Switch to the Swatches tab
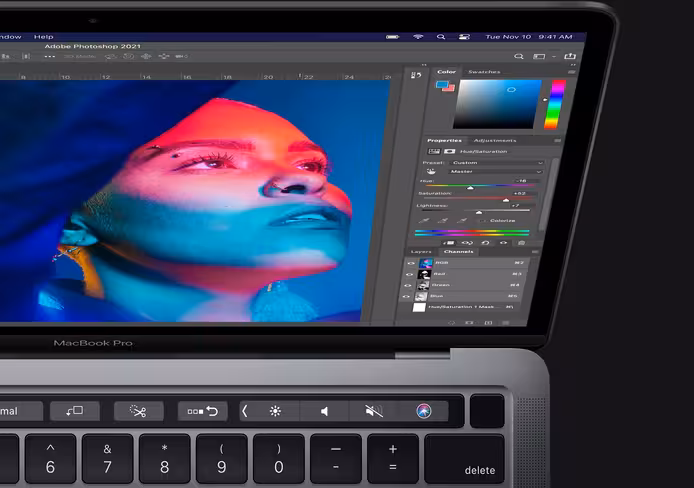The width and height of the screenshot is (694, 488). click(x=484, y=72)
